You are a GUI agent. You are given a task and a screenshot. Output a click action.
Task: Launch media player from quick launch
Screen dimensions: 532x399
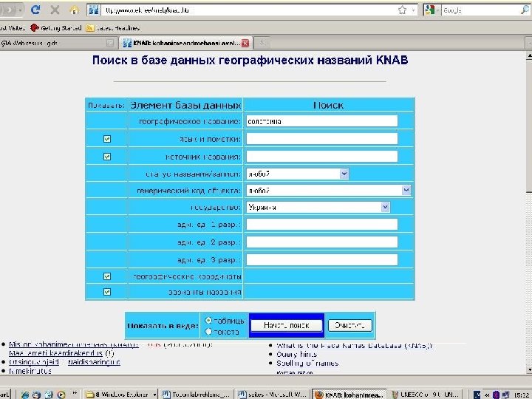(61, 395)
